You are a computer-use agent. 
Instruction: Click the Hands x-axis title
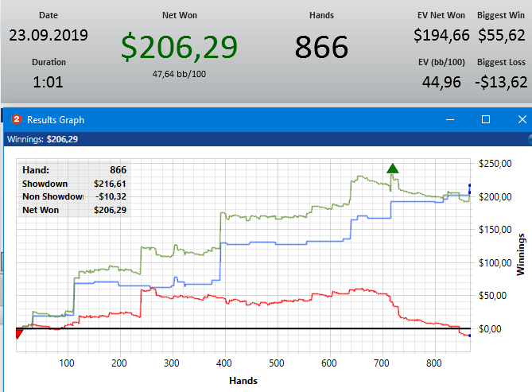pos(243,381)
